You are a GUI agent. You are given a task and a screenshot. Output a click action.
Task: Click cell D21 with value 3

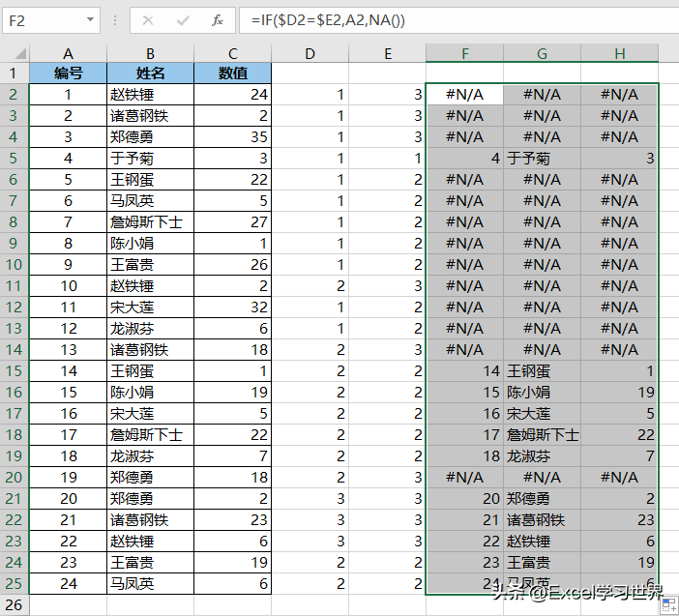pyautogui.click(x=310, y=498)
